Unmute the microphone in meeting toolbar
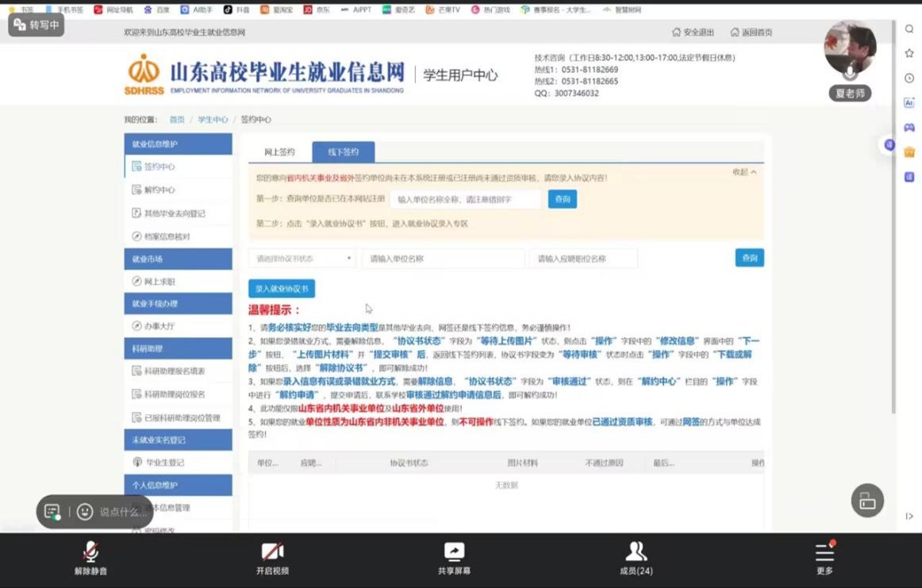 [90, 557]
